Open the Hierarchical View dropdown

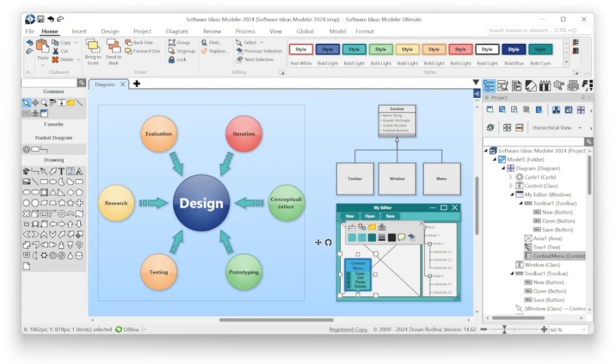(580, 128)
